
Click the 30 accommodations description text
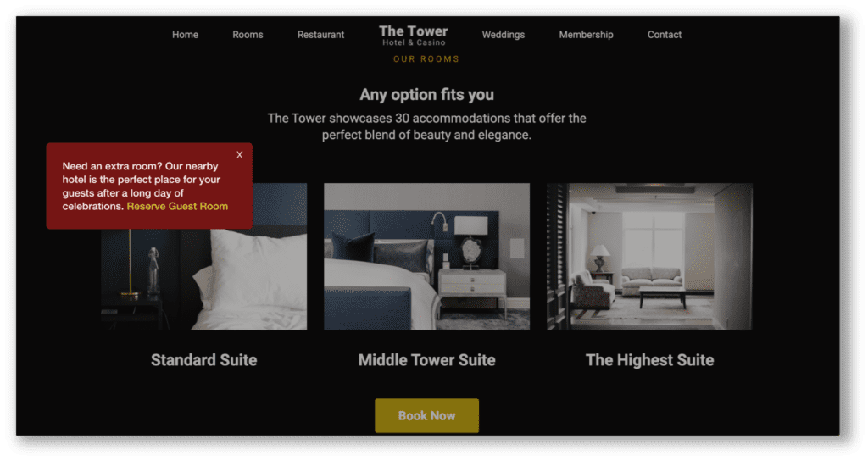coord(427,127)
